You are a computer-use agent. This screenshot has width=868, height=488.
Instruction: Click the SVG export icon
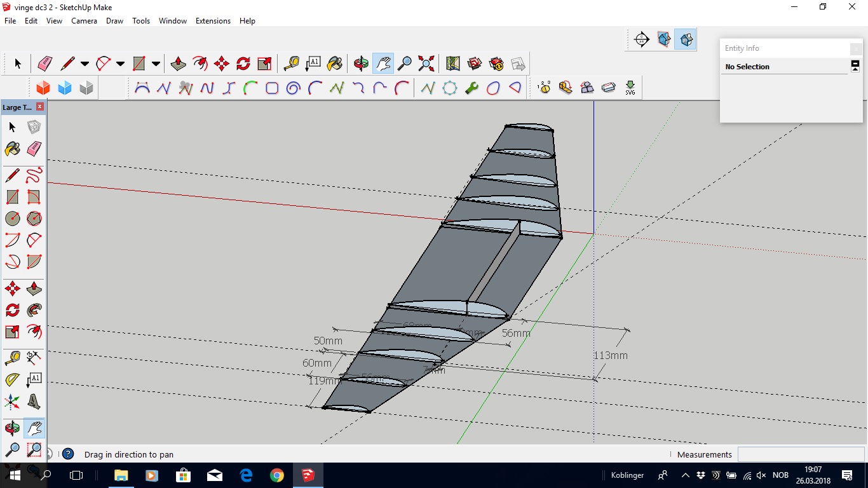click(x=630, y=88)
